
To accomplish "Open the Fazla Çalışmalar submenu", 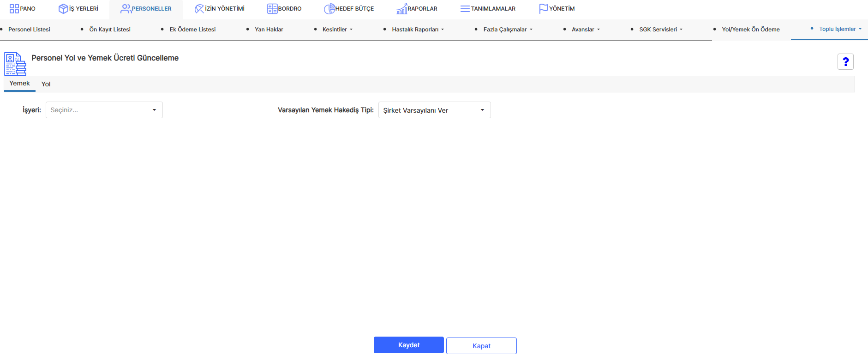I will click(x=508, y=30).
